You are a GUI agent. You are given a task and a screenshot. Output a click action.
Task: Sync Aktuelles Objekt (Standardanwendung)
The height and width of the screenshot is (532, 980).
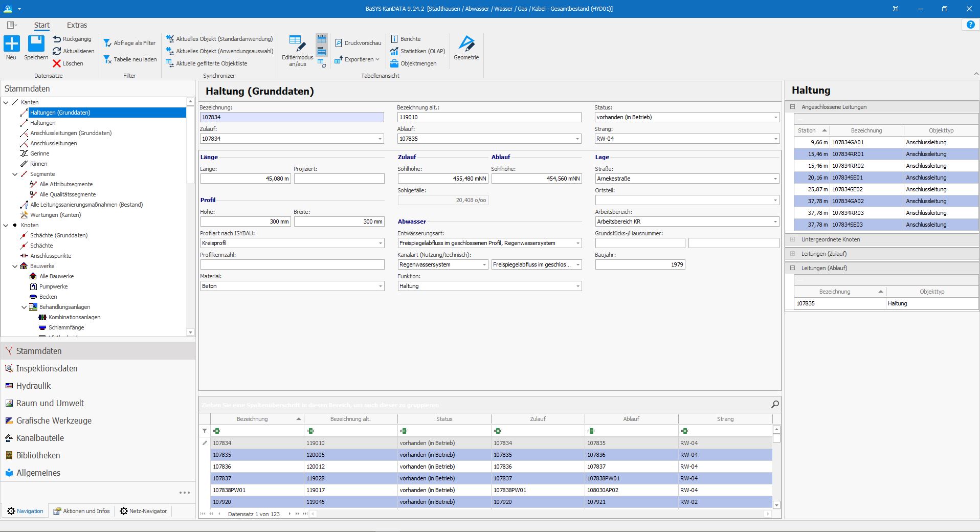[x=219, y=39]
